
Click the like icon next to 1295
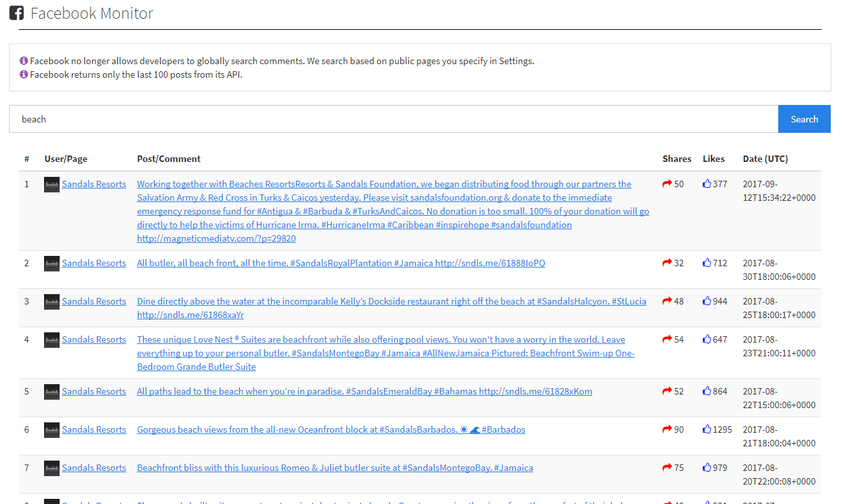pyautogui.click(x=706, y=430)
